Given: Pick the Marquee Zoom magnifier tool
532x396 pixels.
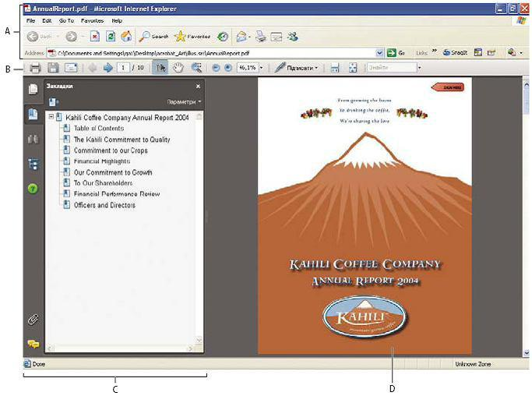Looking at the screenshot, I should (x=196, y=68).
